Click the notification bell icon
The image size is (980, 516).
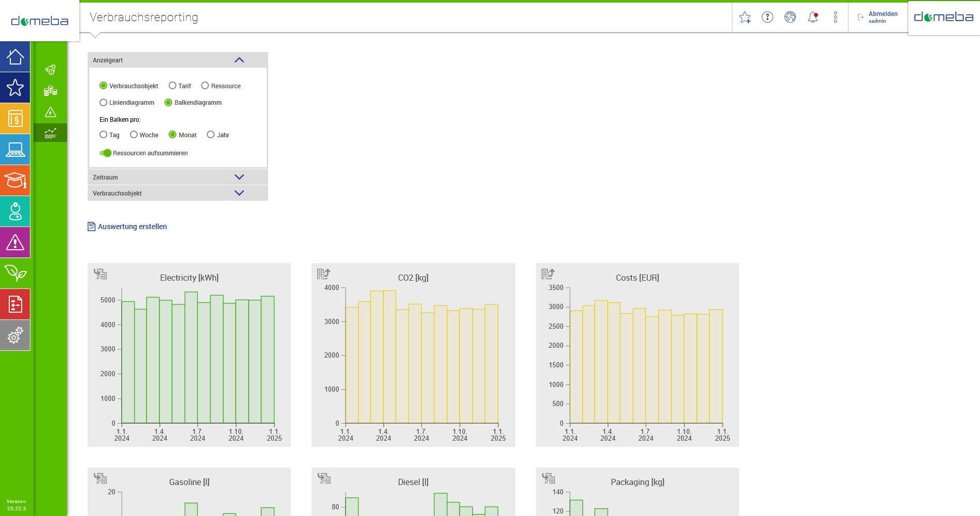[813, 17]
